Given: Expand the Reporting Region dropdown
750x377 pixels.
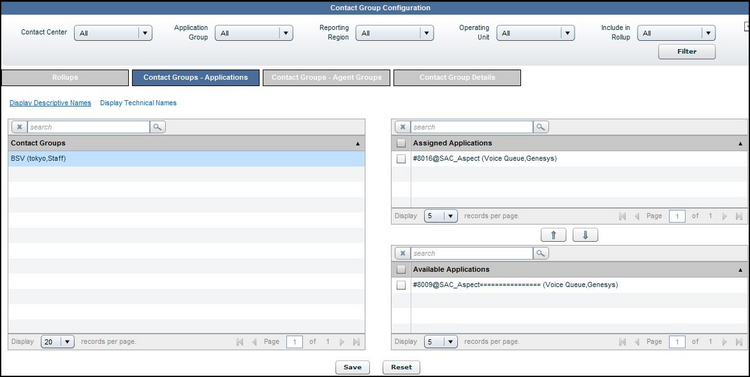Looking at the screenshot, I should point(395,33).
